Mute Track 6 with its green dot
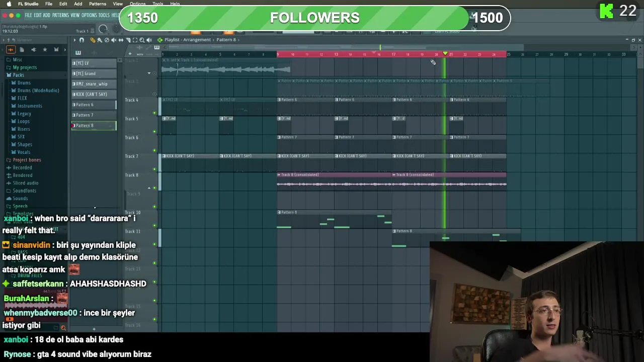This screenshot has width=644, height=362. [154, 150]
